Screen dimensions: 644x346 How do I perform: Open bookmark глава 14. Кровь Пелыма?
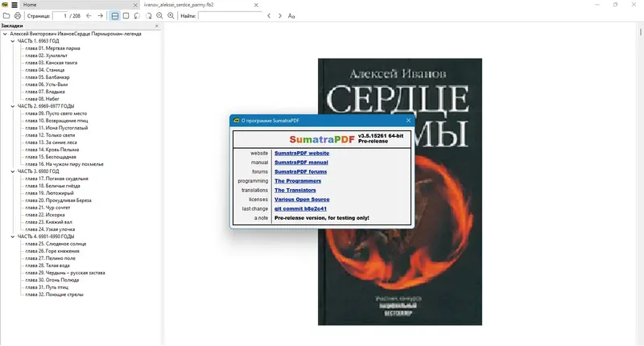[x=52, y=150]
